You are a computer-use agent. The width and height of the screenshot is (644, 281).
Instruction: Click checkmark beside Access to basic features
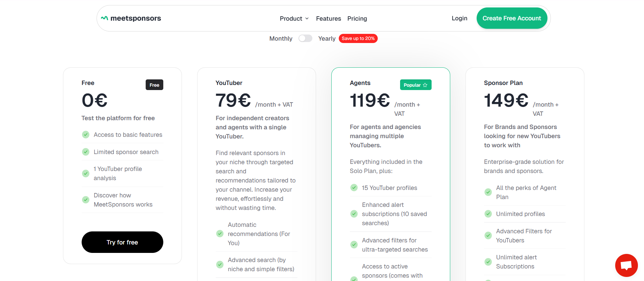point(86,135)
